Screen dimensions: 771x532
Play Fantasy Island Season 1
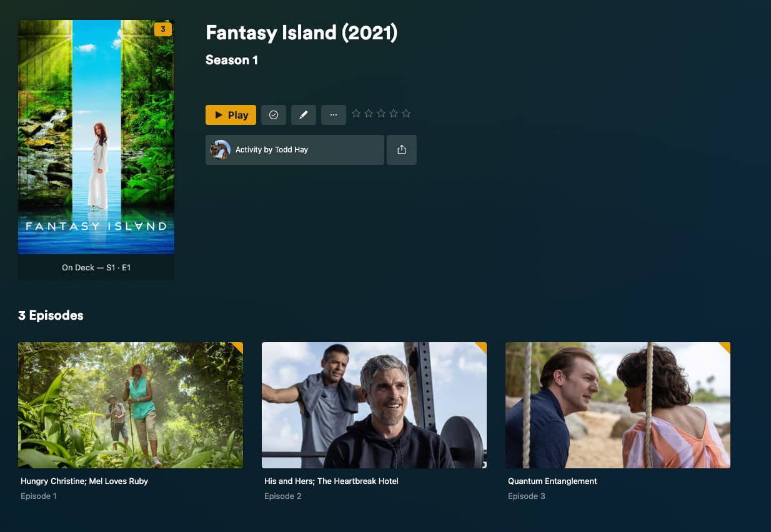[x=231, y=115]
